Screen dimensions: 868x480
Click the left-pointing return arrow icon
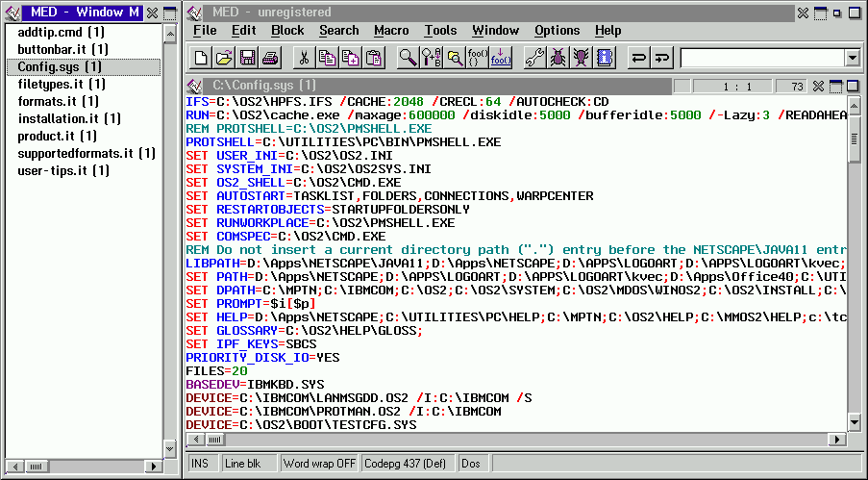(x=639, y=58)
